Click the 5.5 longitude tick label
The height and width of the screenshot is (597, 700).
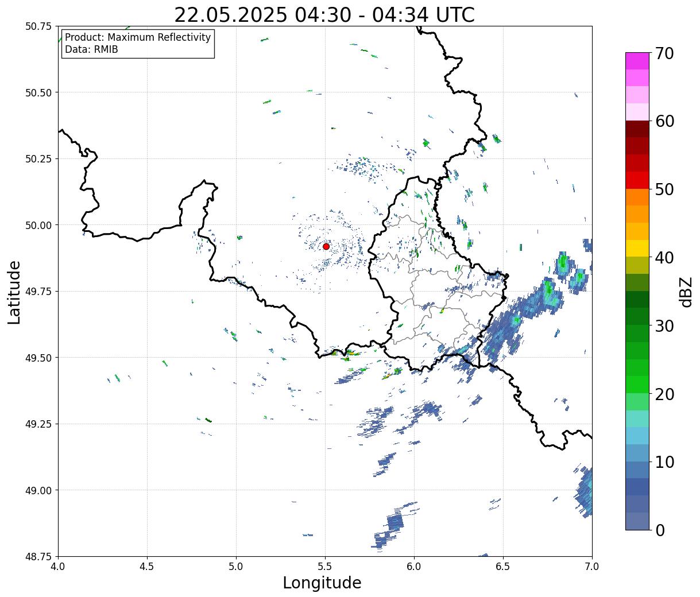click(325, 566)
